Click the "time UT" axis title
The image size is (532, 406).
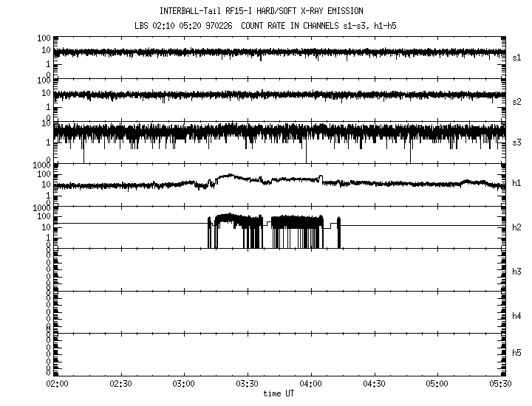(x=279, y=393)
